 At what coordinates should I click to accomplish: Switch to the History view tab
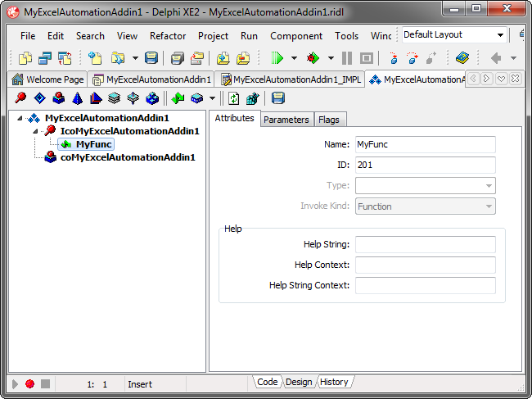point(334,382)
